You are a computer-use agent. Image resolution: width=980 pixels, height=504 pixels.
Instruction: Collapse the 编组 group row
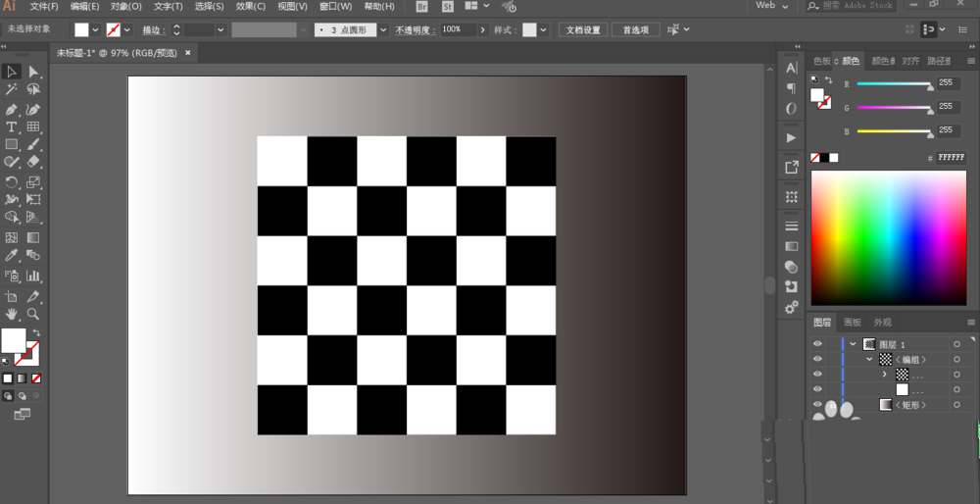pos(869,360)
